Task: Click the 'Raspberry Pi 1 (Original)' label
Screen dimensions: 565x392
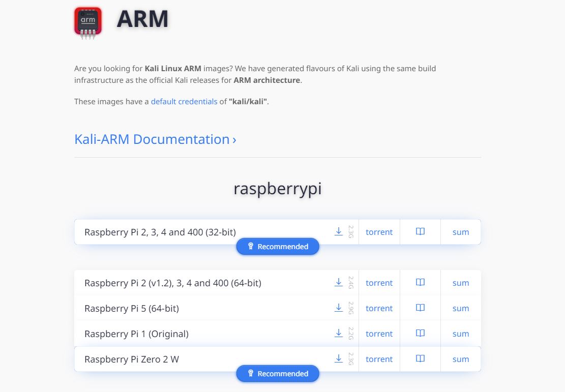Action: [136, 334]
